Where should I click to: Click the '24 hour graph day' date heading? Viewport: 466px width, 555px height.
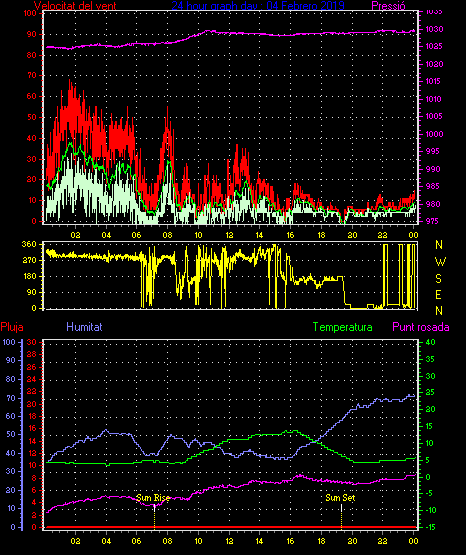258,6
